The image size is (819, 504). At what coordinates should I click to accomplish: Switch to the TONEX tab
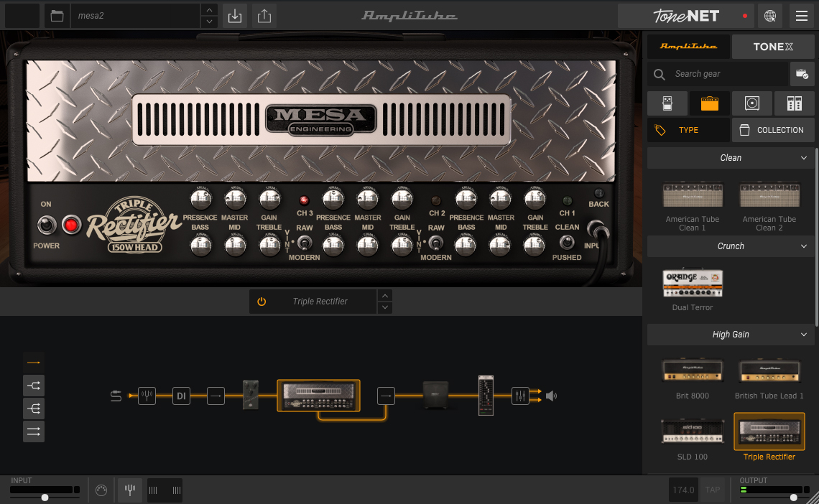pos(773,47)
